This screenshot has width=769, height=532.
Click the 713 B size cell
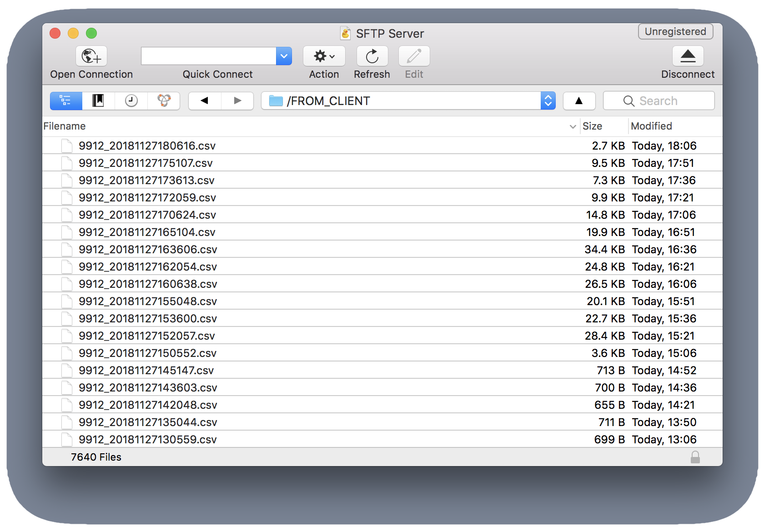tap(611, 370)
